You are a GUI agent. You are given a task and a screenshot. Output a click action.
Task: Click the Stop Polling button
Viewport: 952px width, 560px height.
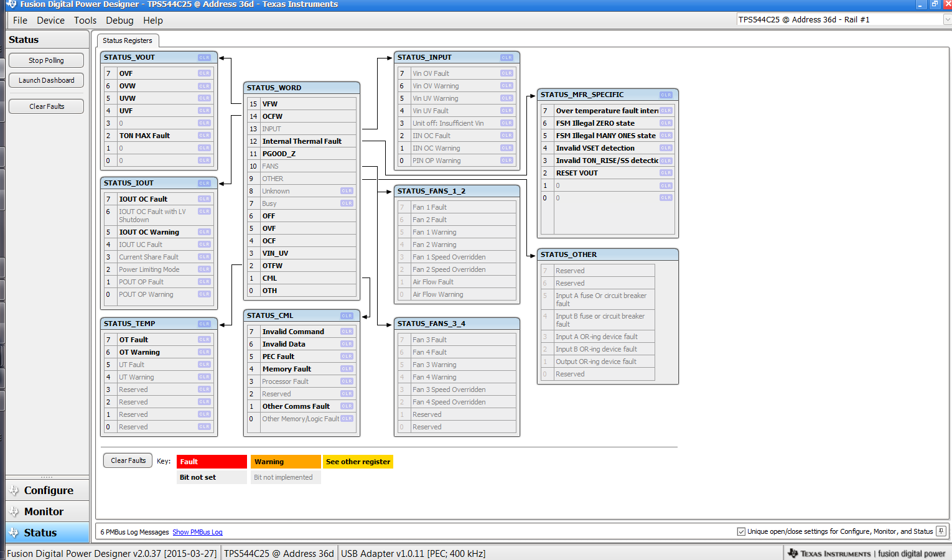46,60
